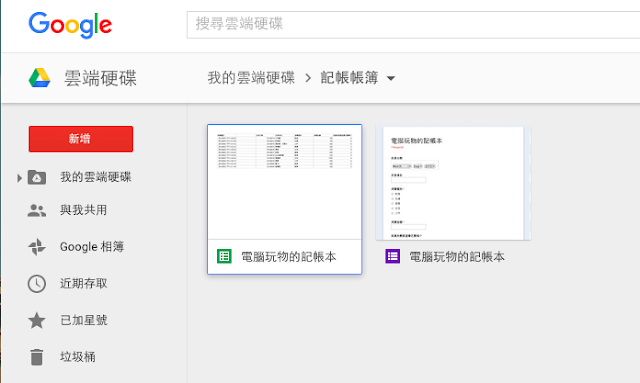Click the Google logo
The width and height of the screenshot is (640, 383).
click(70, 25)
